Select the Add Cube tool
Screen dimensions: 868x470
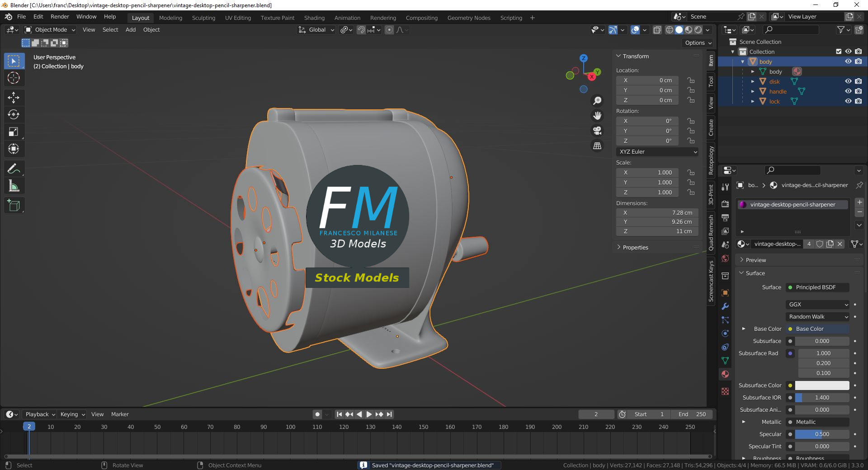(14, 206)
